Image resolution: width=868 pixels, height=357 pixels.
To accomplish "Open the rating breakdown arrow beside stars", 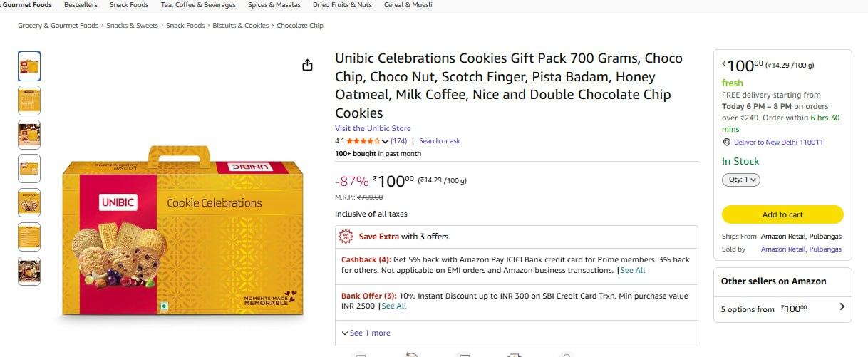I will tap(386, 141).
